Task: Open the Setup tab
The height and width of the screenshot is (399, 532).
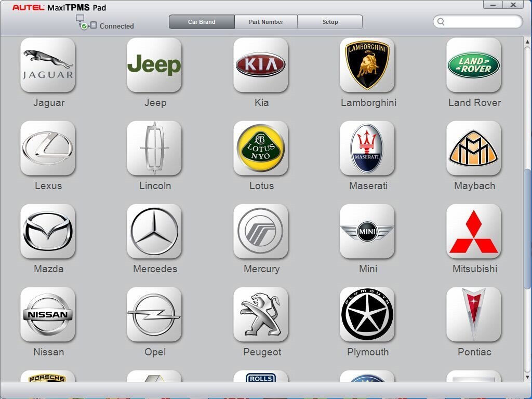Action: click(330, 22)
